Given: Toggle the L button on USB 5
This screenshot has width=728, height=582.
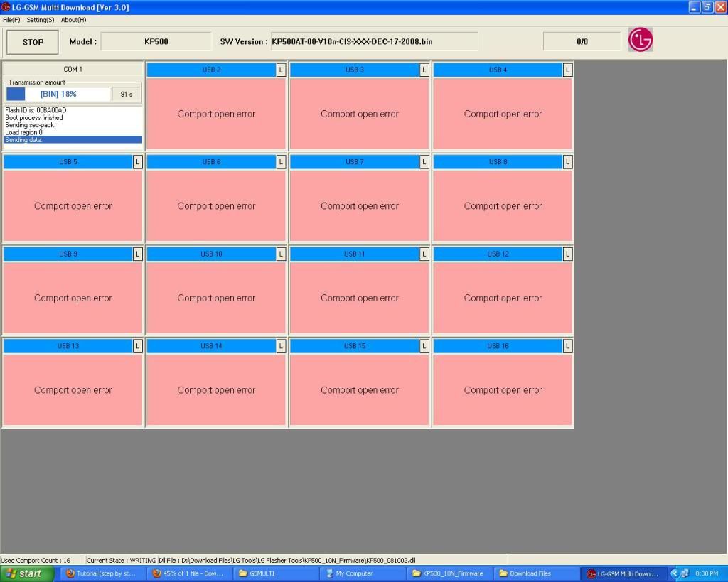Looking at the screenshot, I should [x=138, y=162].
